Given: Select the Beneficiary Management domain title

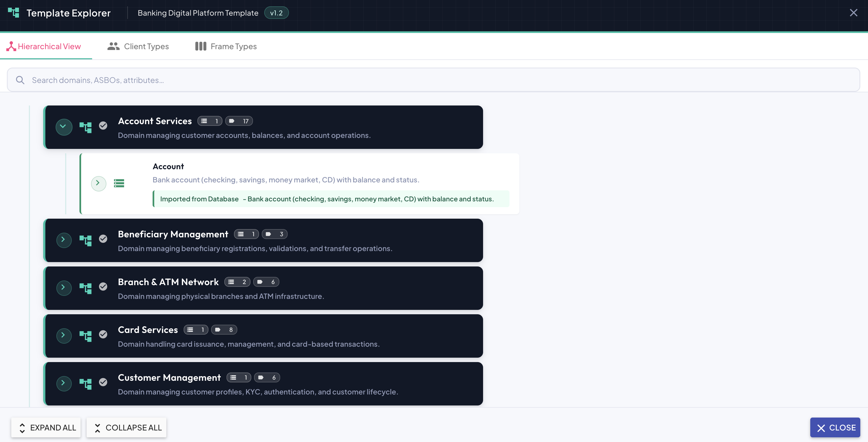Looking at the screenshot, I should point(173,234).
